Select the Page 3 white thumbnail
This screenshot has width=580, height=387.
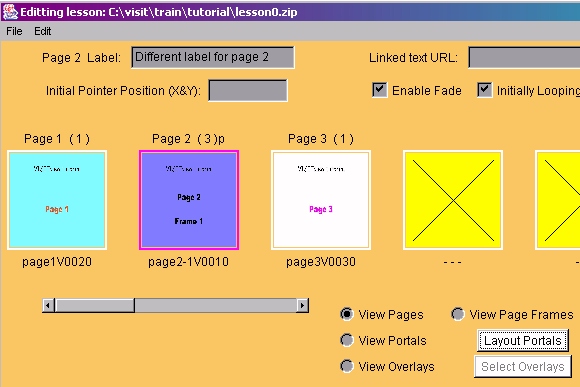pyautogui.click(x=321, y=200)
